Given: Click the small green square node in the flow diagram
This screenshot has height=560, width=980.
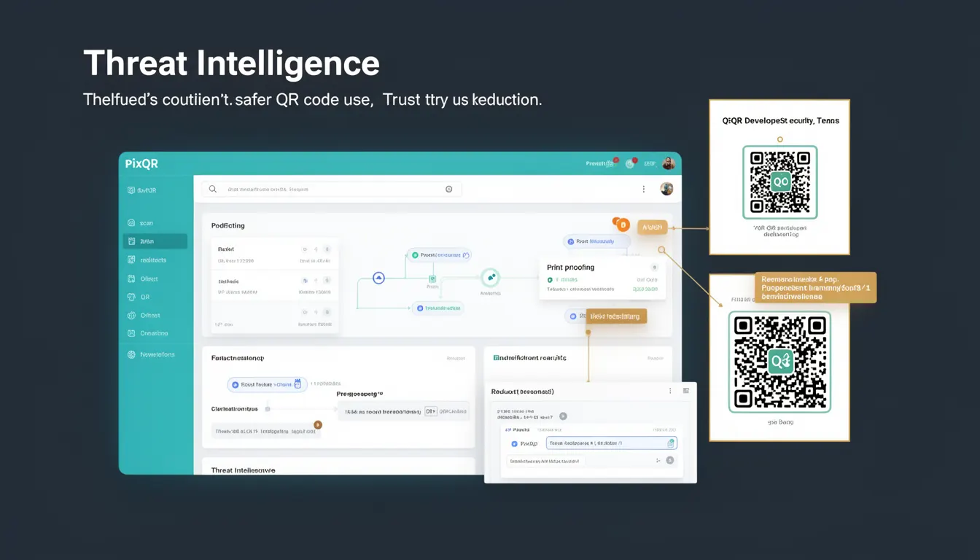Looking at the screenshot, I should coord(432,279).
